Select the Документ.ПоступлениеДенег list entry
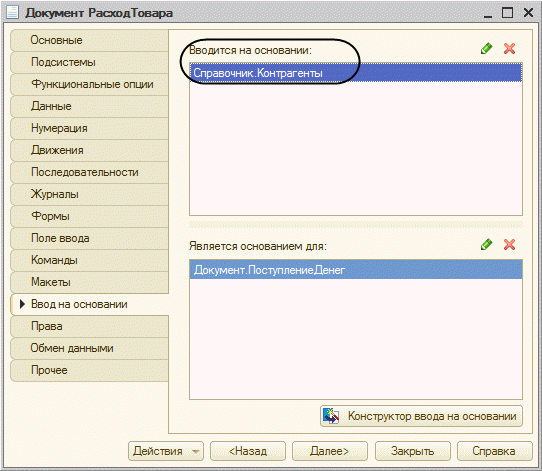542x471 pixels. (356, 270)
